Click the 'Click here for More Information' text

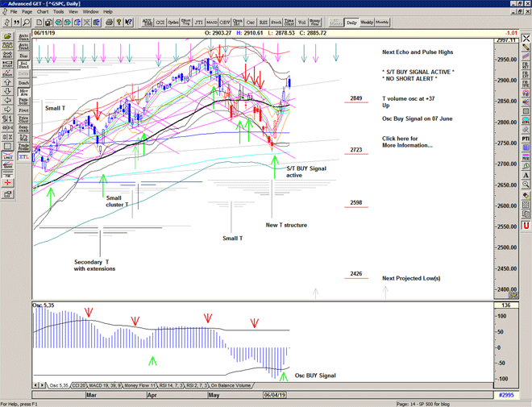(409, 142)
